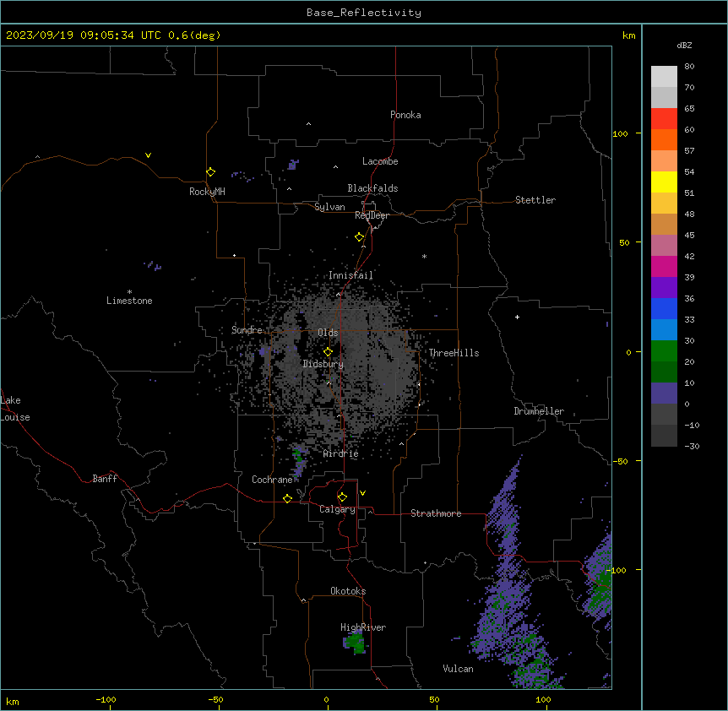
Task: Click the Base_Reflectivity title text
Action: point(364,13)
